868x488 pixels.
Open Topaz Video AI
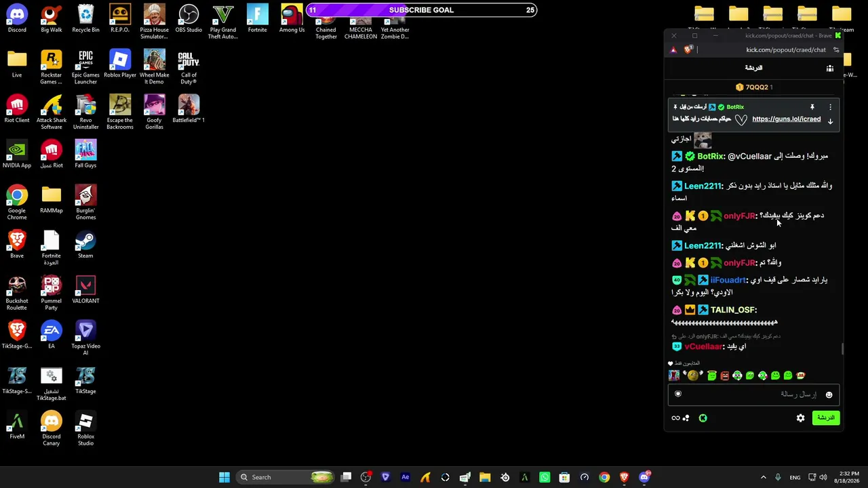coord(85,338)
